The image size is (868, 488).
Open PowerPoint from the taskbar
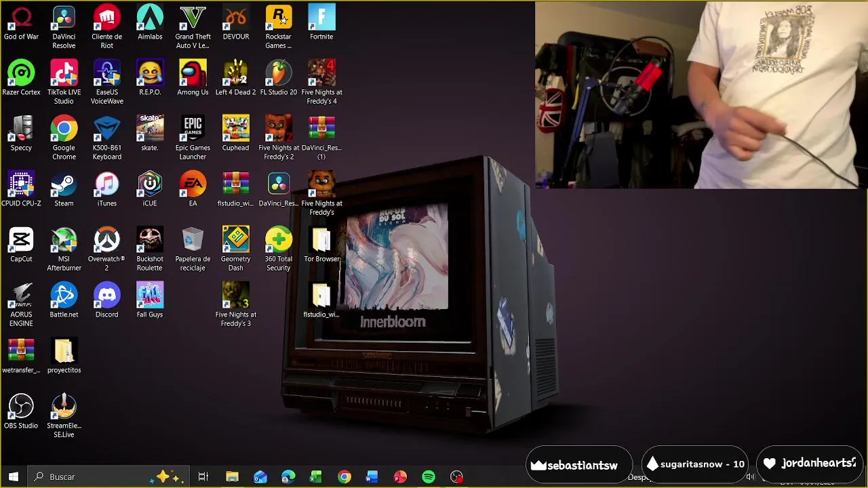coord(400,476)
